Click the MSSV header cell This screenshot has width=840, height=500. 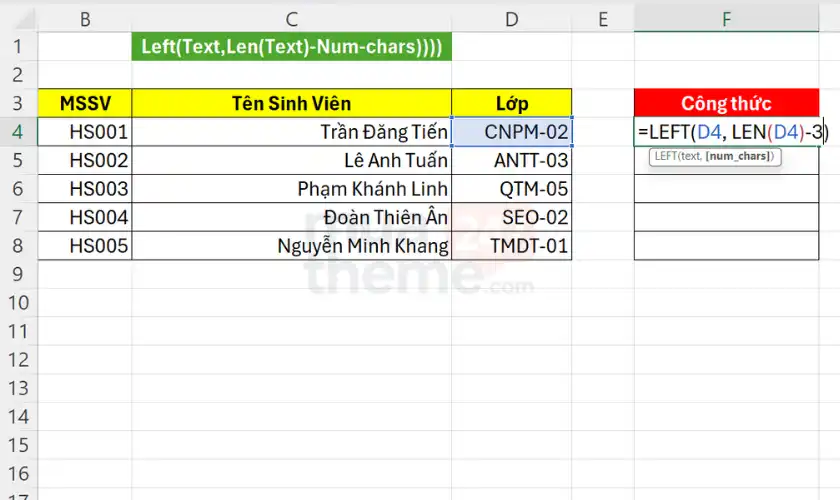pyautogui.click(x=85, y=103)
